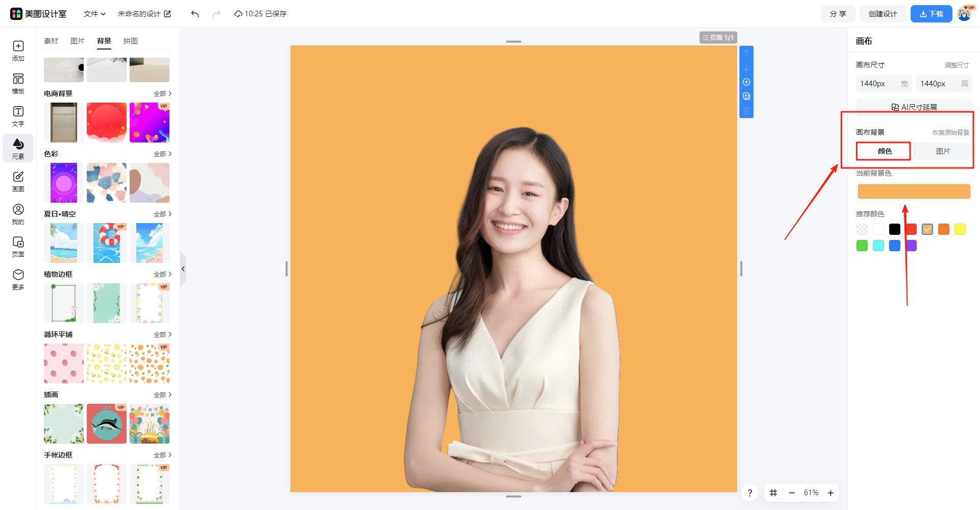Viewport: 980px width, 510px height.
Task: Duplicate page icon in canvas toolbar
Action: [x=746, y=96]
